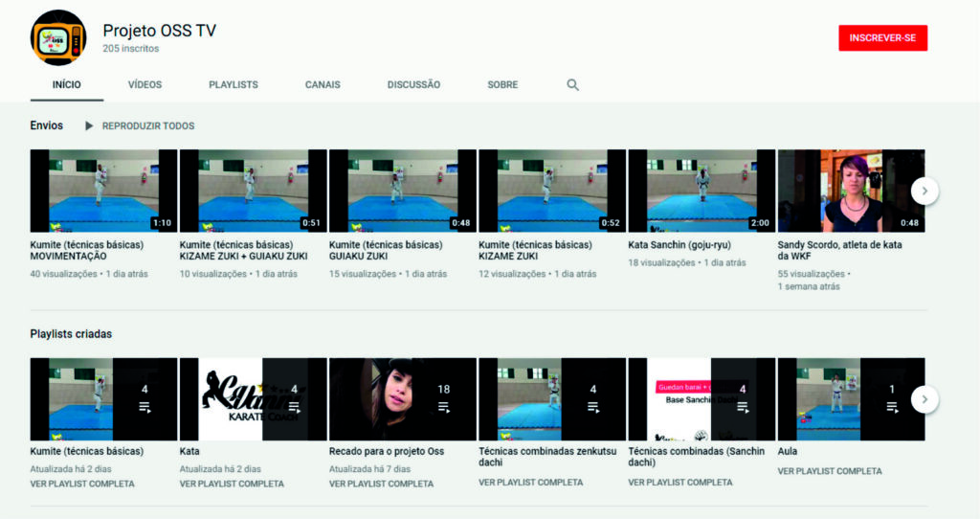Click the Projeto OSS TV channel avatar
This screenshot has height=519, width=980.
[58, 37]
